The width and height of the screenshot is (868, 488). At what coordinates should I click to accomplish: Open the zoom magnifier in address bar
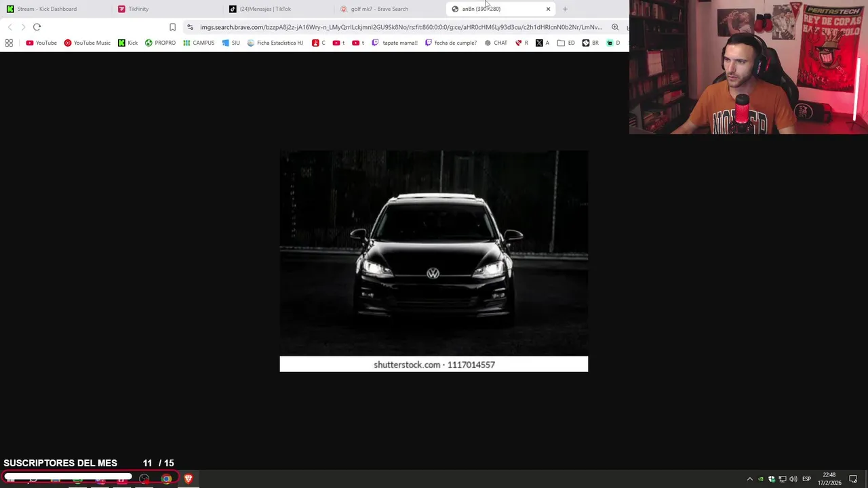click(x=615, y=27)
